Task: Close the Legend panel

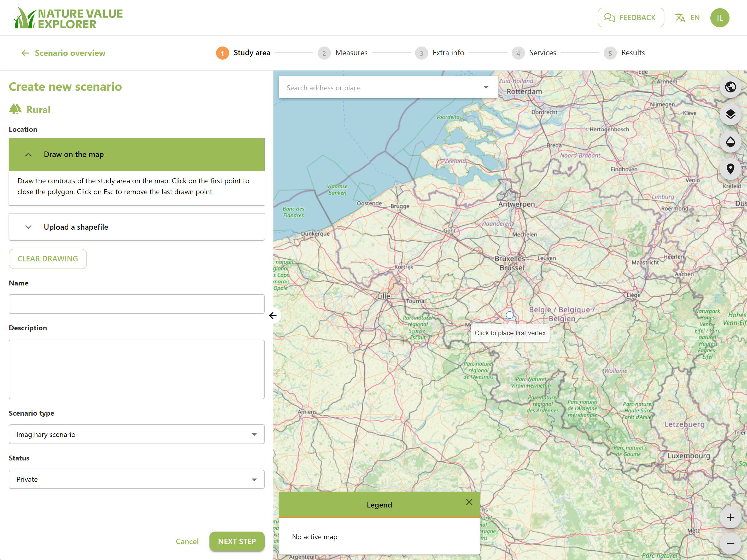Action: pos(469,502)
